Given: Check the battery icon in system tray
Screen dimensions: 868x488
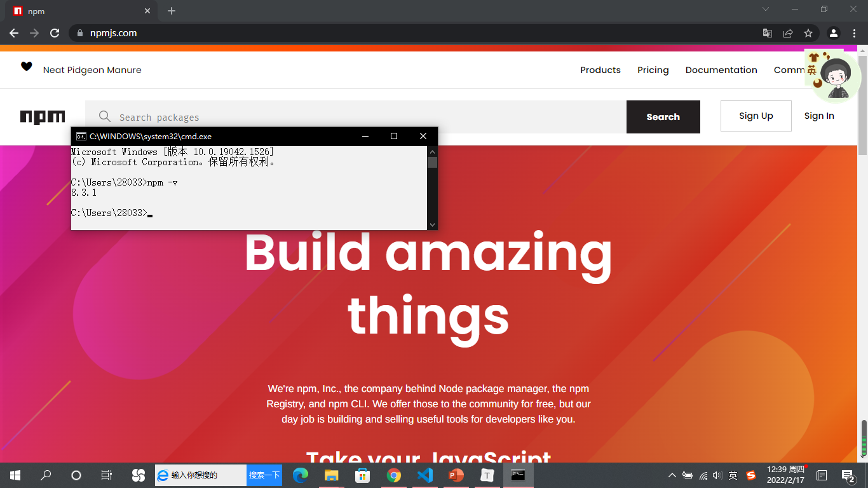Looking at the screenshot, I should (x=688, y=475).
